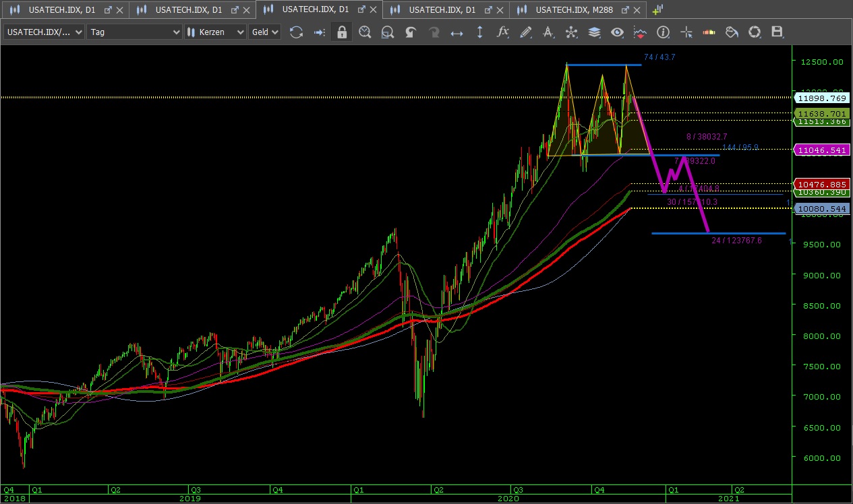853x504 pixels.
Task: Click the horizontal stretch double-arrow icon
Action: click(x=457, y=32)
